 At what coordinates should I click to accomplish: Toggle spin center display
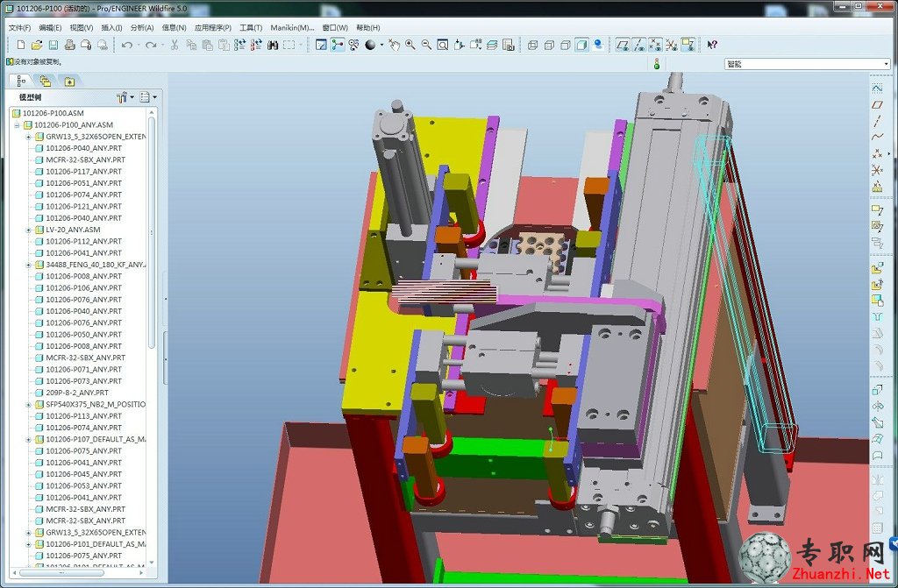tap(338, 45)
